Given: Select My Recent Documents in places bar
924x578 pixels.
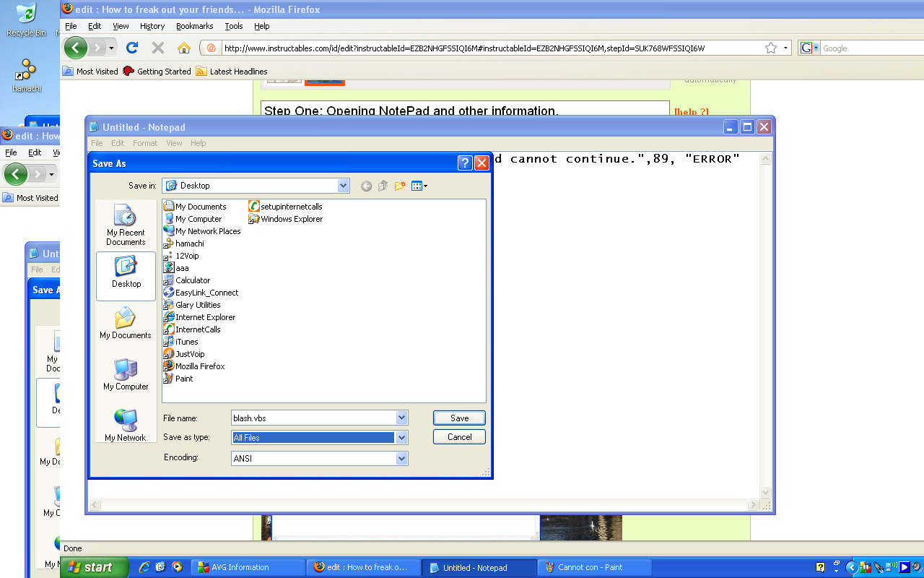Looking at the screenshot, I should point(126,225).
